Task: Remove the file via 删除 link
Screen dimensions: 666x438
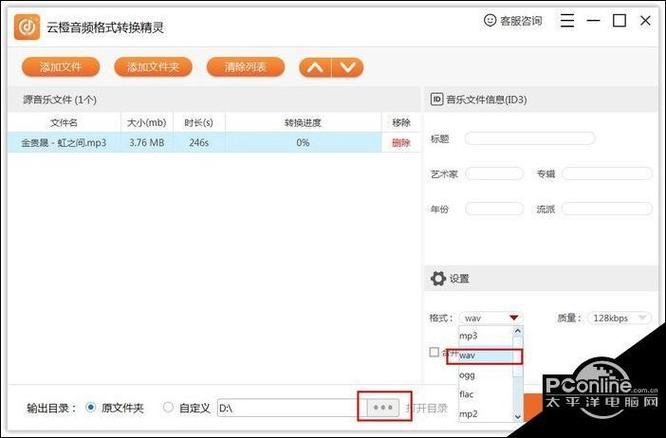Action: click(x=401, y=143)
